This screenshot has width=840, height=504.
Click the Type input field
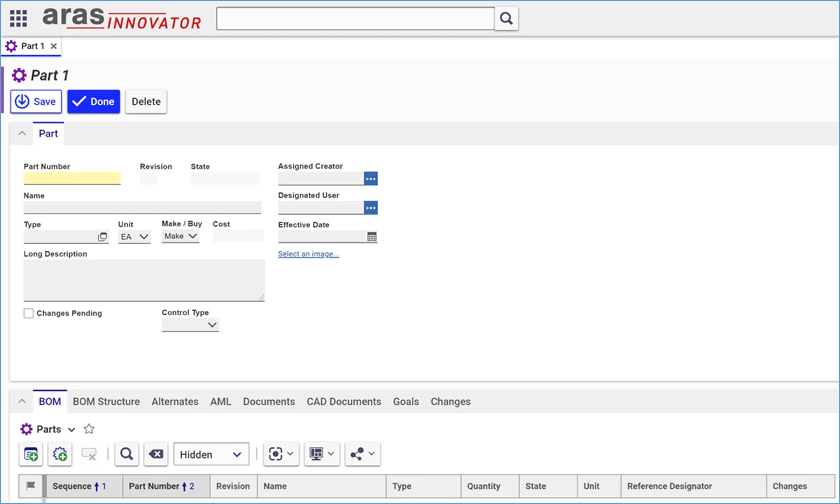pyautogui.click(x=60, y=237)
